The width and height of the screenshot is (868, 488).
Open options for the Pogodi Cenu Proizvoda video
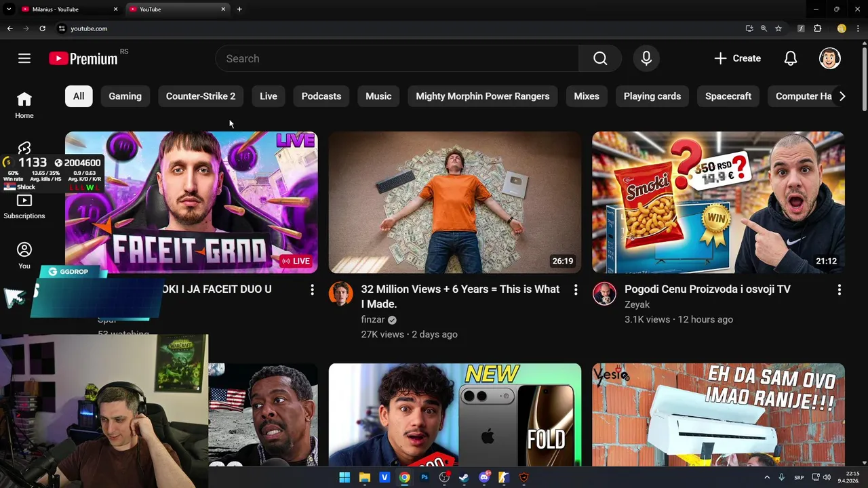pos(839,290)
